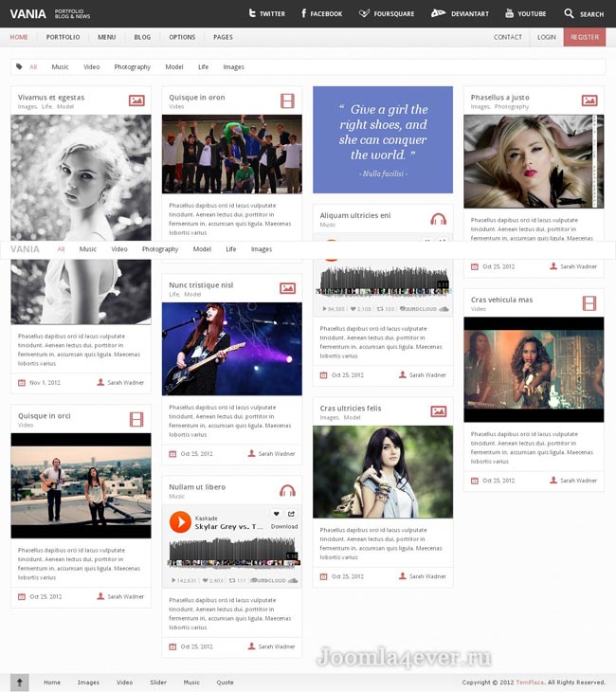Click the Search magnifier icon
This screenshot has width=616, height=692.
569,13
